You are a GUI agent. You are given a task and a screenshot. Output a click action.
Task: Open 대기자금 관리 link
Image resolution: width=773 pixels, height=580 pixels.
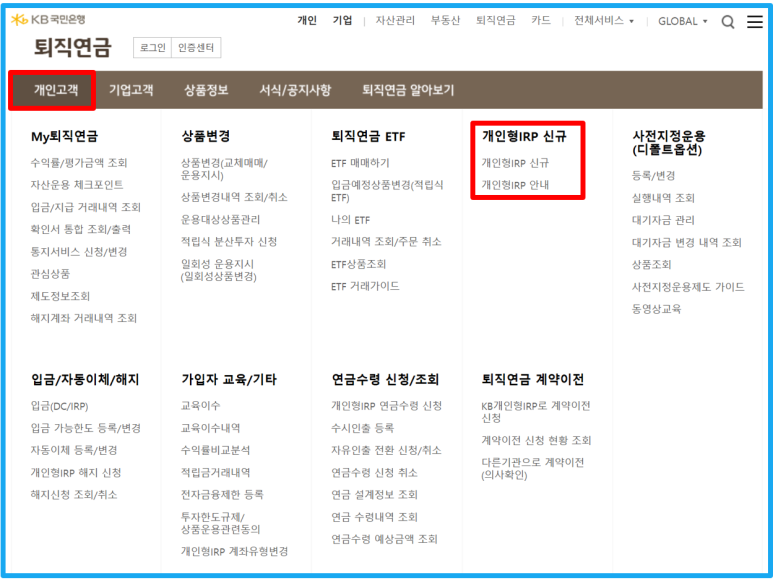(x=664, y=220)
